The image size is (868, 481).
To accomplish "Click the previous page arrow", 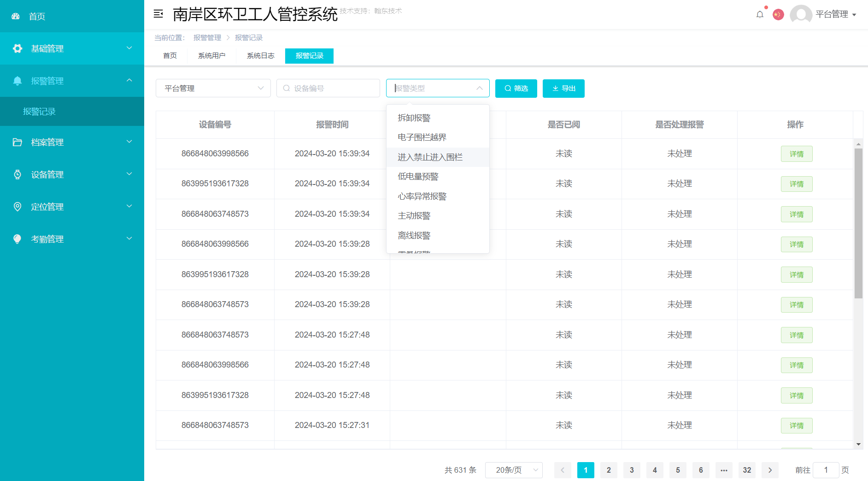I will pos(563,470).
